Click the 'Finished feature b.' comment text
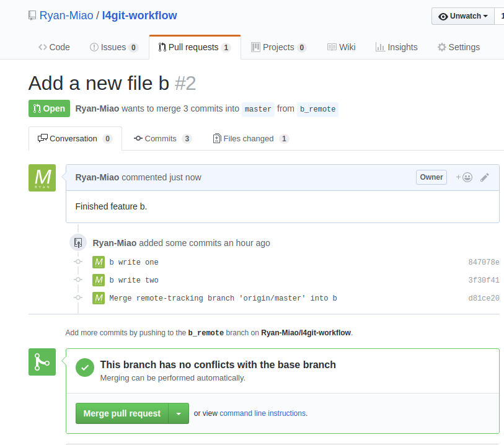Screen dimensions: 504x445 (111, 206)
